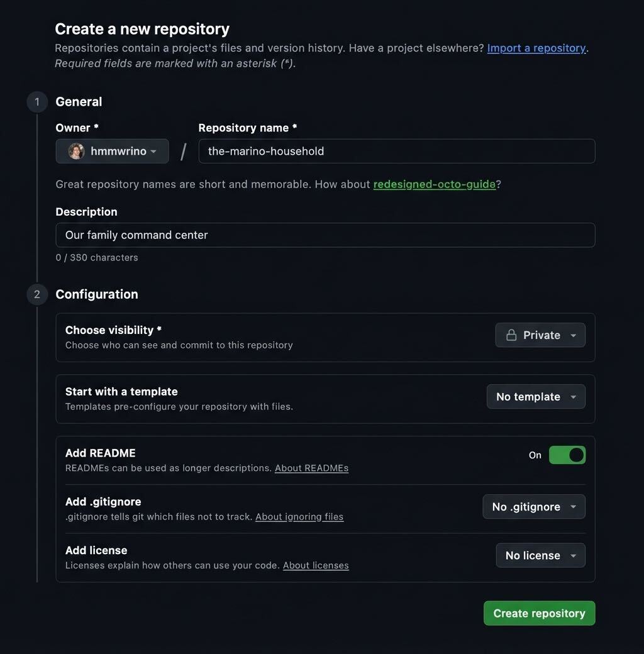The height and width of the screenshot is (654, 644).
Task: Open the No license dropdown
Action: tap(540, 555)
